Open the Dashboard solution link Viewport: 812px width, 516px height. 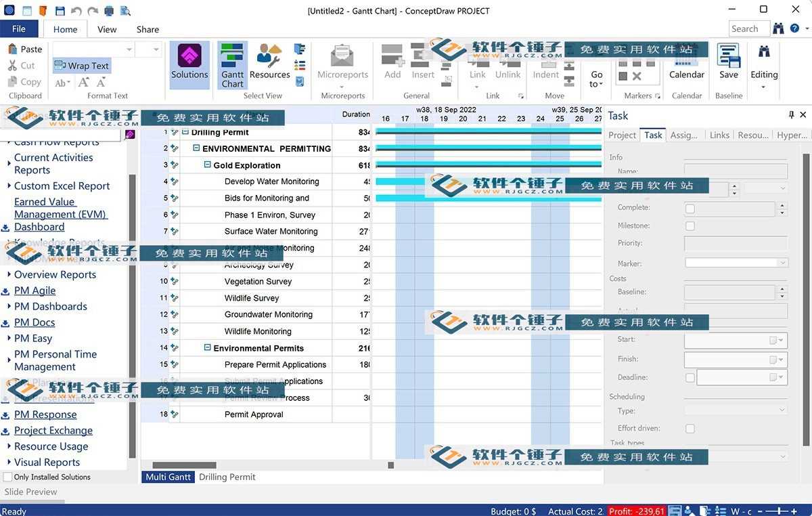[39, 227]
